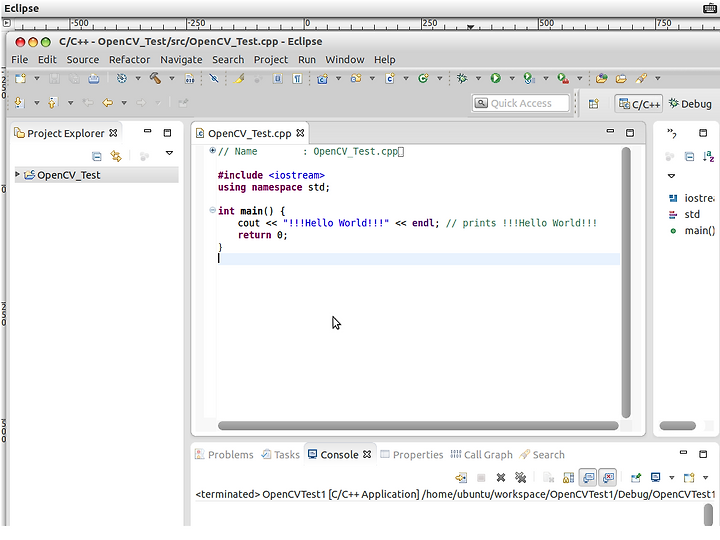Image resolution: width=720 pixels, height=540 pixels.
Task: Click the Search flashlight toolbar icon
Action: 641,79
